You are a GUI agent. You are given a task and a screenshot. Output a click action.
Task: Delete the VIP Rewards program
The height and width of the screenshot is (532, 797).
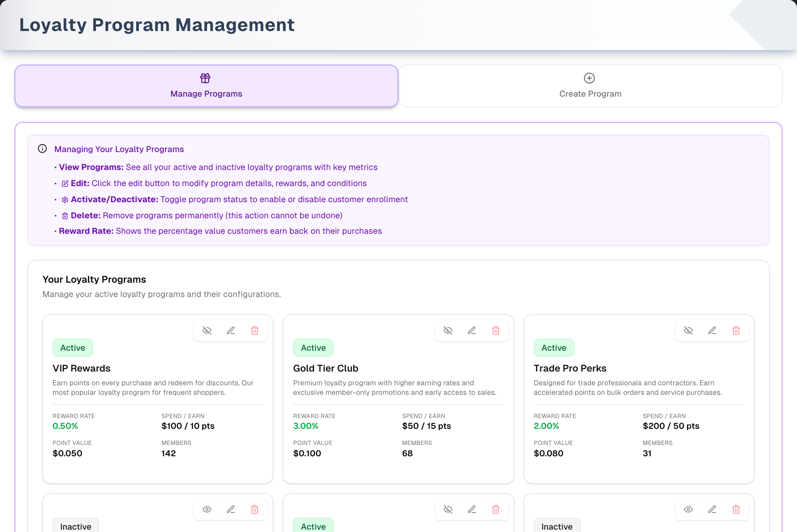[x=255, y=330]
